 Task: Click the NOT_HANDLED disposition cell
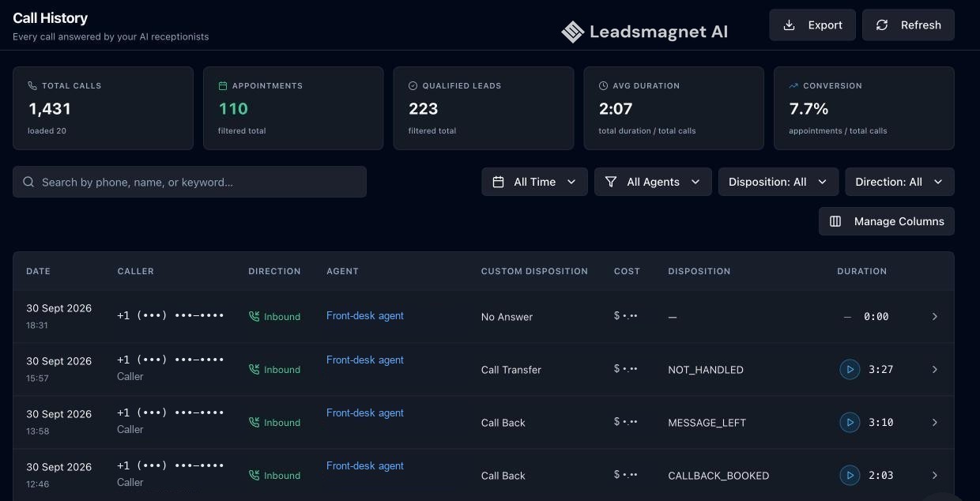coord(706,370)
